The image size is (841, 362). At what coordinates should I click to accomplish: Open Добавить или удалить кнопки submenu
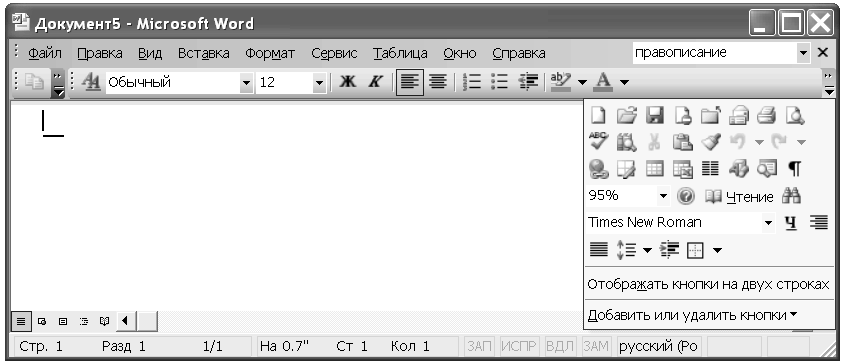[692, 315]
